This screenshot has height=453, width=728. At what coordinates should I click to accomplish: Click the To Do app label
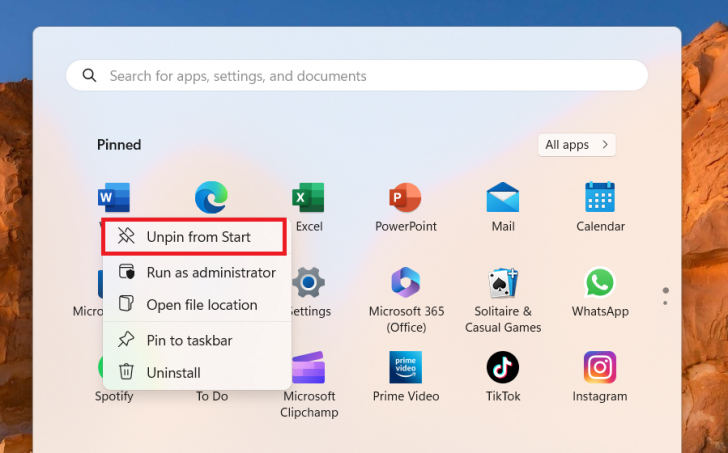pos(212,396)
